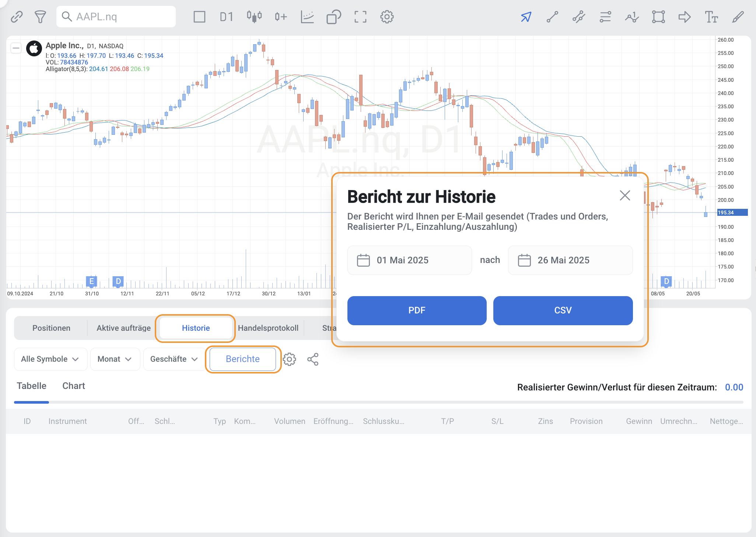Open chart settings gear in toolbar
This screenshot has width=756, height=537.
tap(387, 17)
